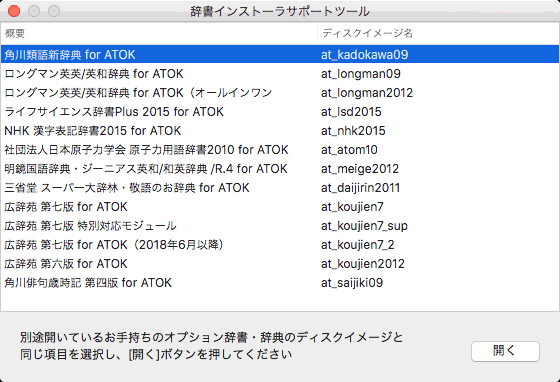Click disk image name at_saijiki09
This screenshot has height=382, width=560.
click(x=352, y=283)
